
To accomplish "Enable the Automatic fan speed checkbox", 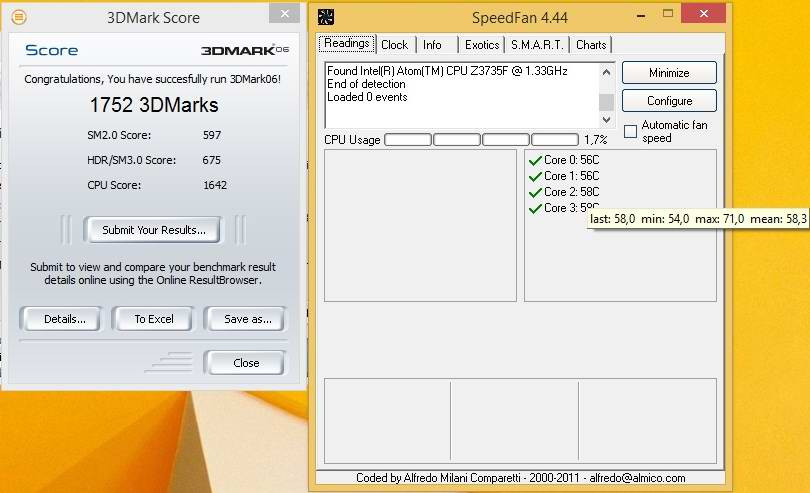I will click(x=630, y=131).
